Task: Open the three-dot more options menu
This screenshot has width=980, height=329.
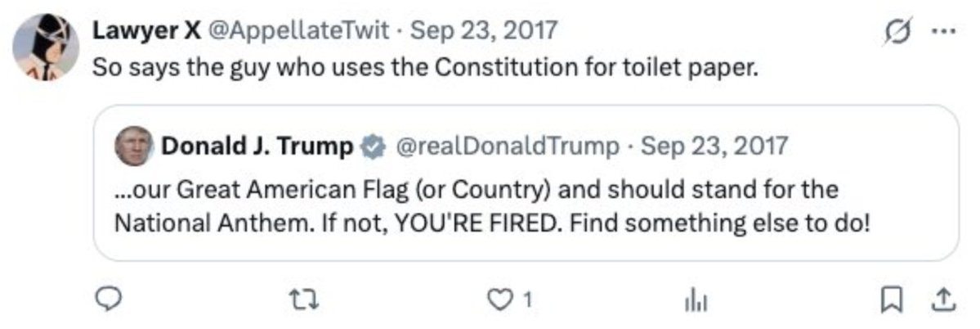Action: pyautogui.click(x=944, y=30)
